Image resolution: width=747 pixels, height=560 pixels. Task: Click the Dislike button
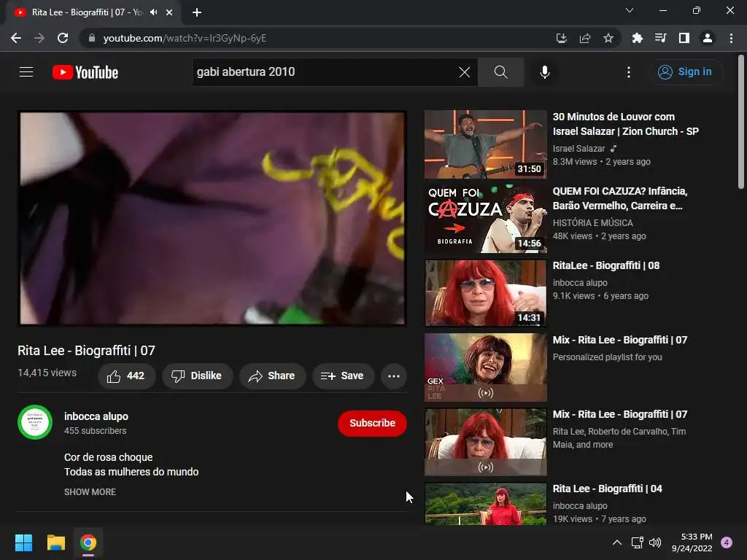click(x=197, y=376)
